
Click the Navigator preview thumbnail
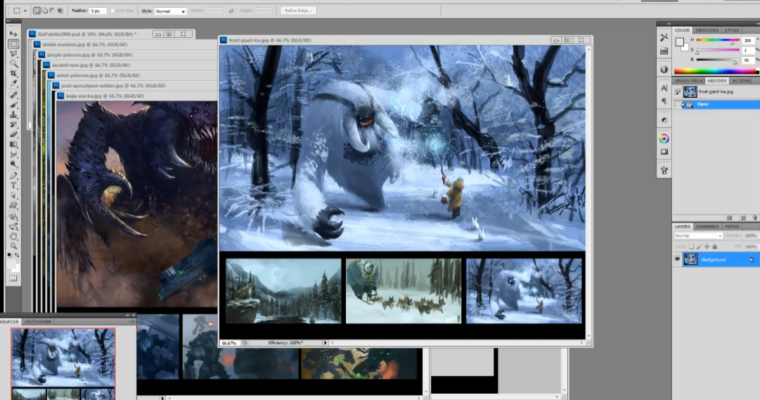click(x=63, y=364)
